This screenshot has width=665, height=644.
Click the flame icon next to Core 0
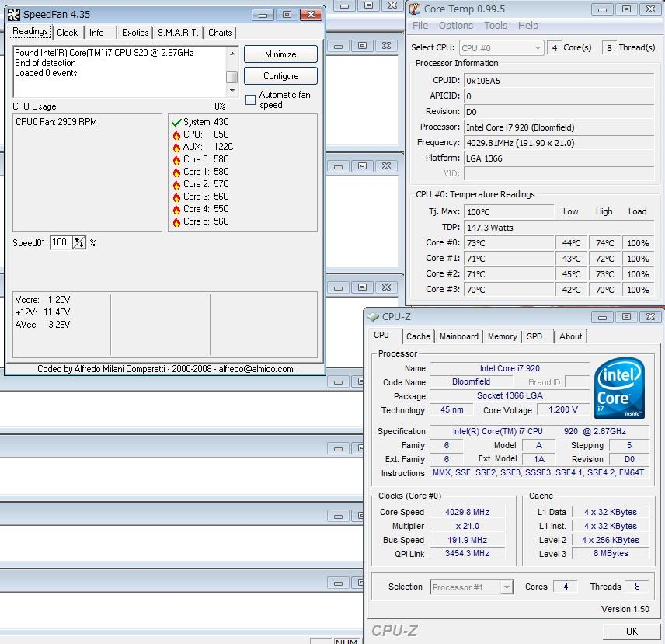(x=176, y=159)
